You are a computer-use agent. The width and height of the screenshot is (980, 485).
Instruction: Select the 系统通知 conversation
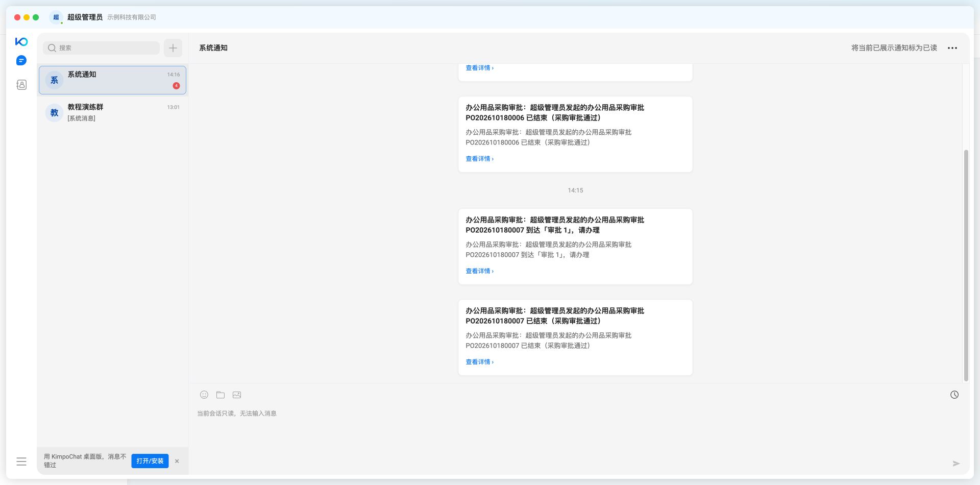point(112,80)
